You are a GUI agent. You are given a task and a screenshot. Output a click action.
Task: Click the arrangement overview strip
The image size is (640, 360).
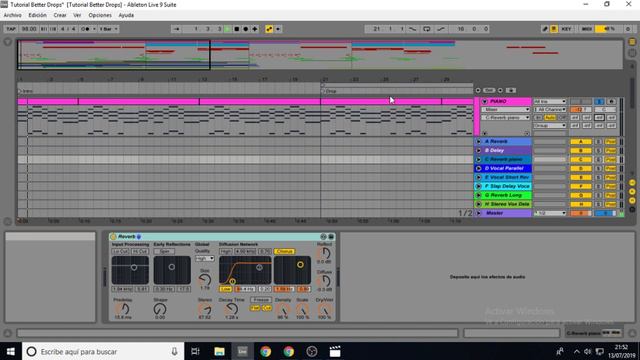click(320, 55)
